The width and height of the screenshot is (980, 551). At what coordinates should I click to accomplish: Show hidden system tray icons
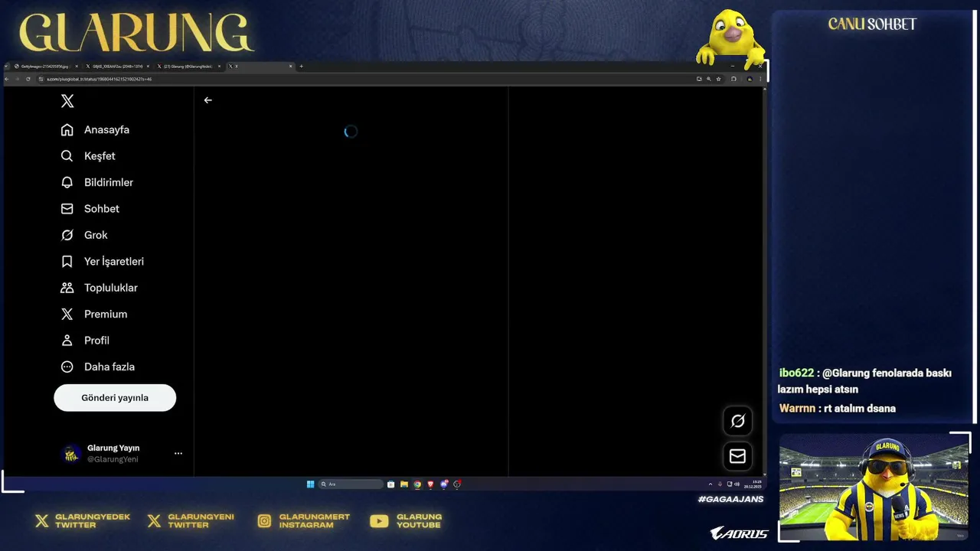[710, 484]
